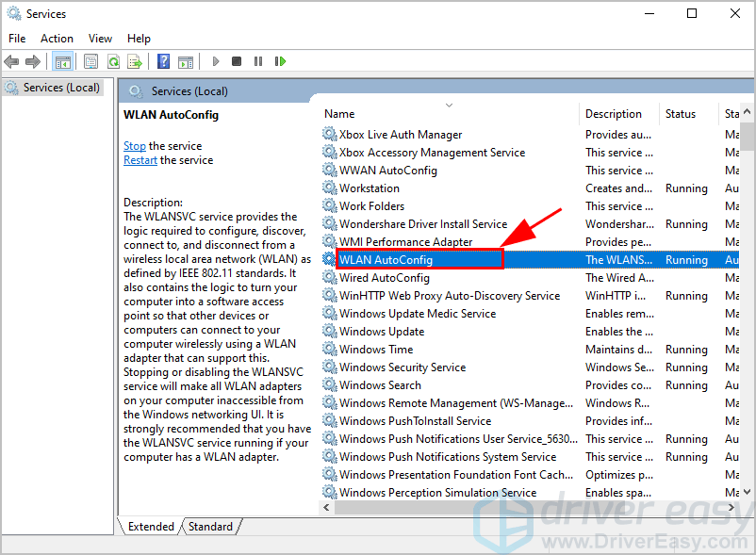Image resolution: width=756 pixels, height=555 pixels.
Task: Click the scroll right arrow of horizontal scrollbar
Action: pos(731,507)
